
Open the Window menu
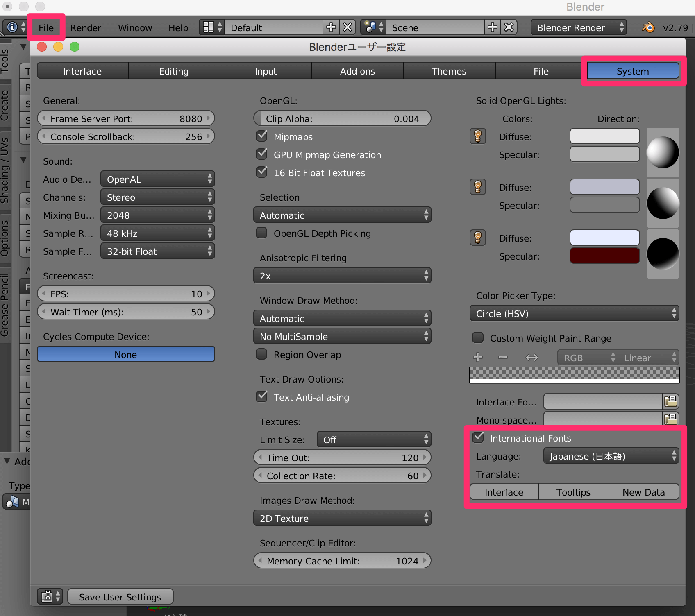click(135, 27)
